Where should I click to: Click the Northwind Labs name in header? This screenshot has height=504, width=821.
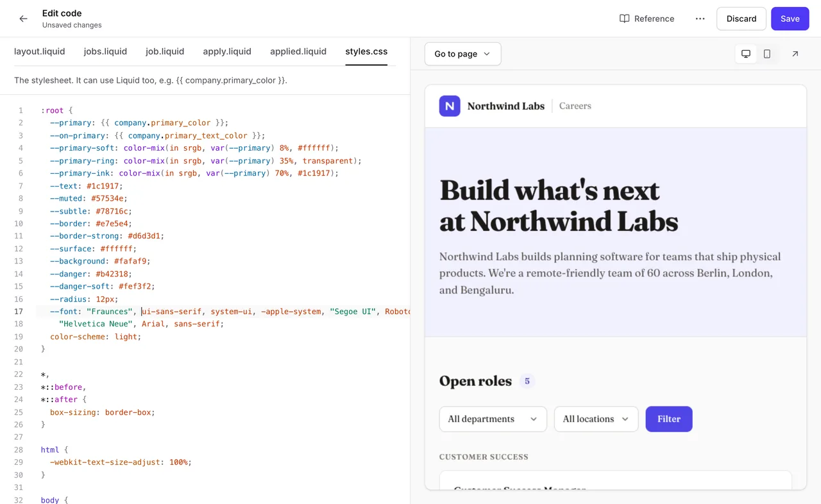pos(506,106)
